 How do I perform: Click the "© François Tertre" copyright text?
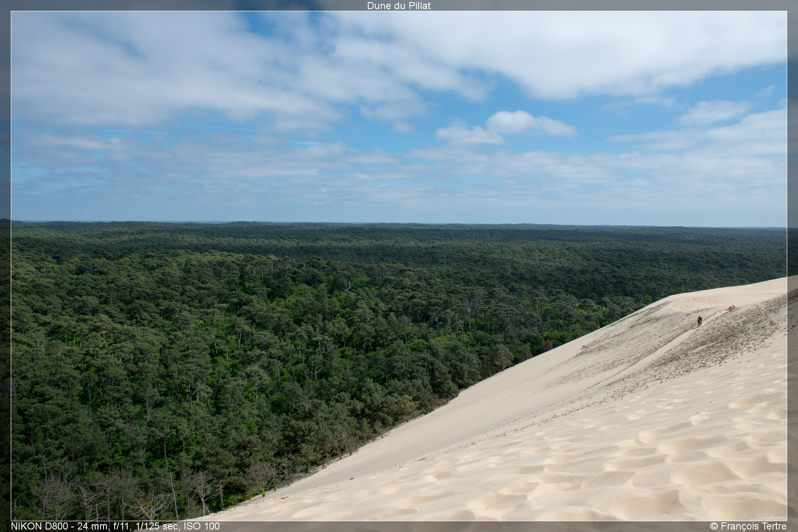748,526
